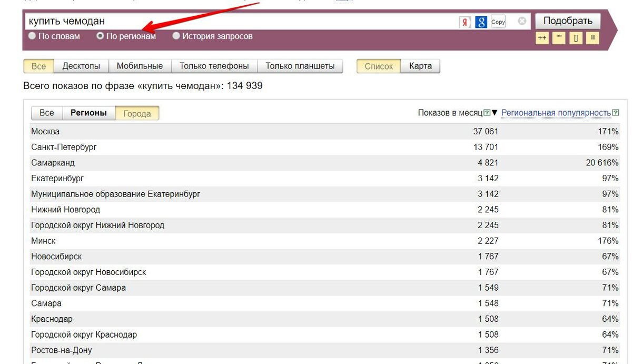
Task: Click Городской округ Краснодар row
Action: pyautogui.click(x=325, y=335)
